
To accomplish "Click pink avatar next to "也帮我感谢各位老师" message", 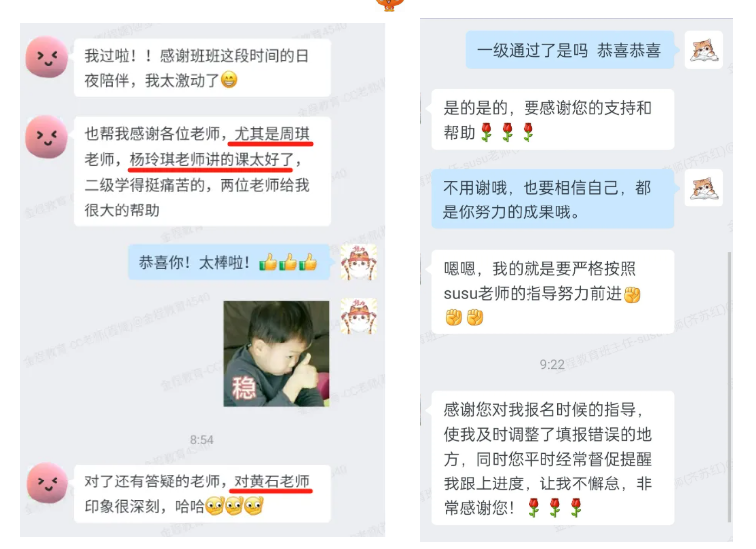I will pyautogui.click(x=47, y=136).
